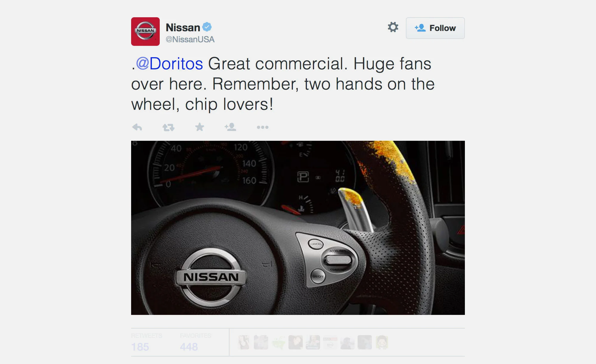
Task: Click the Nissan account name
Action: (183, 27)
